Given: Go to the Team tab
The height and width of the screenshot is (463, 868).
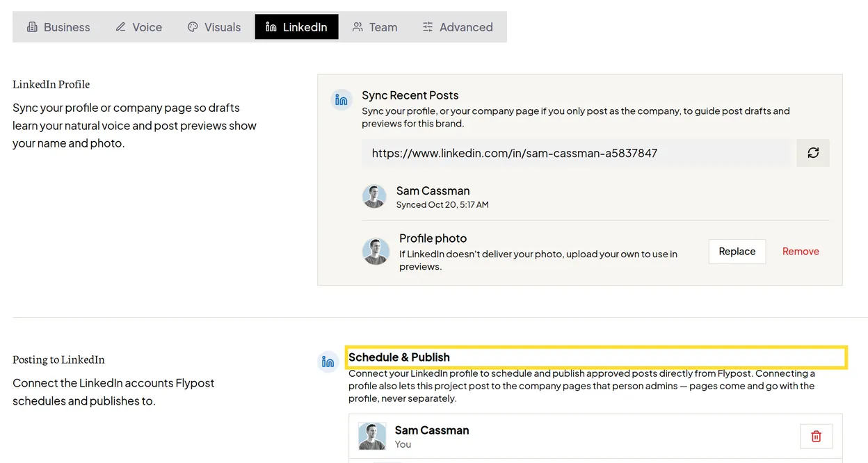Looking at the screenshot, I should click(375, 27).
